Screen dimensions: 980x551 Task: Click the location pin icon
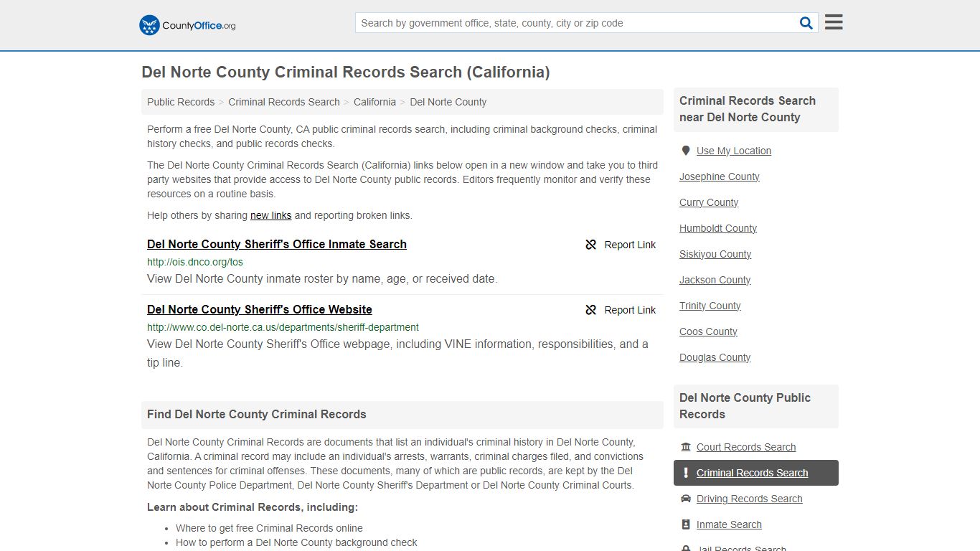(x=686, y=151)
